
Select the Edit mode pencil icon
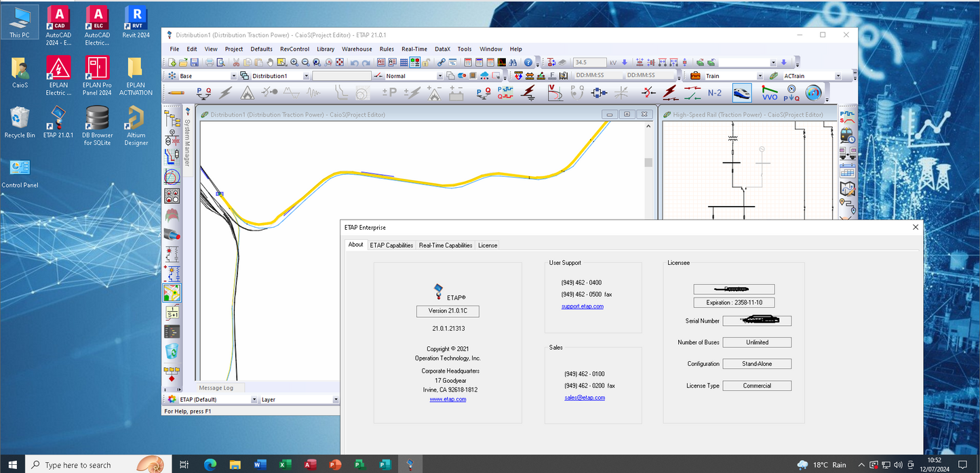click(x=176, y=92)
